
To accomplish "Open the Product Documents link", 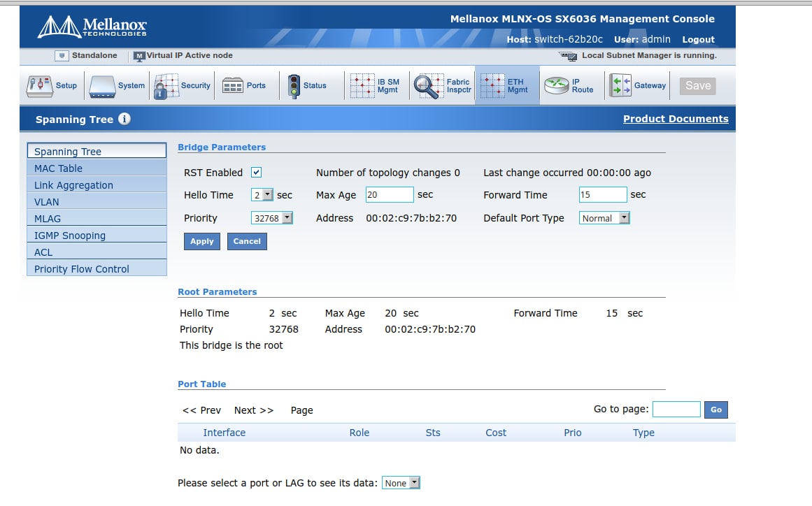I will 676,119.
